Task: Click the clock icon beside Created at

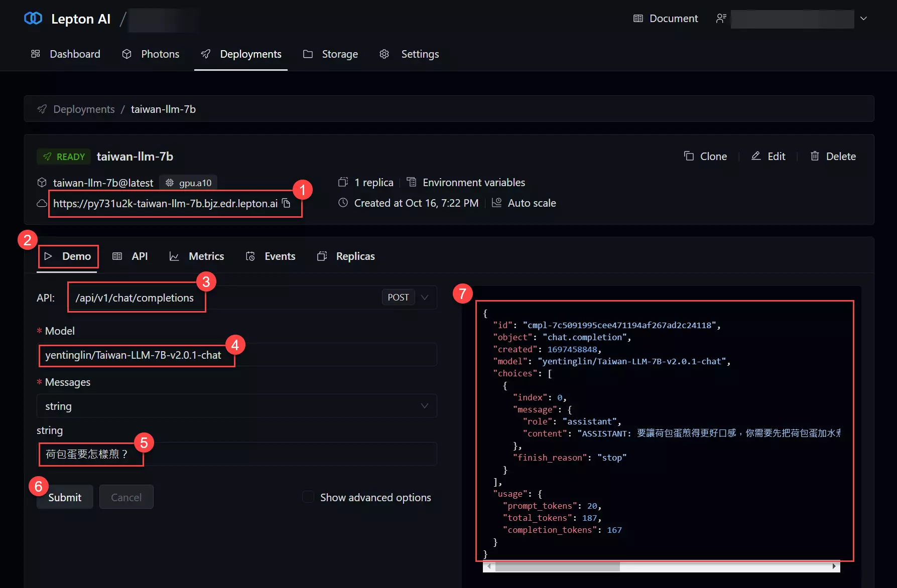Action: tap(343, 203)
